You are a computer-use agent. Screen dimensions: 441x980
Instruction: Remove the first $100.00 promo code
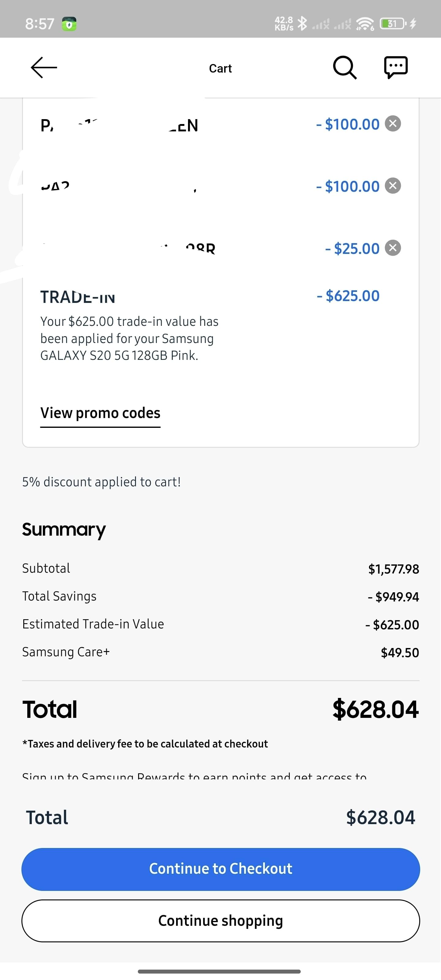(x=393, y=124)
